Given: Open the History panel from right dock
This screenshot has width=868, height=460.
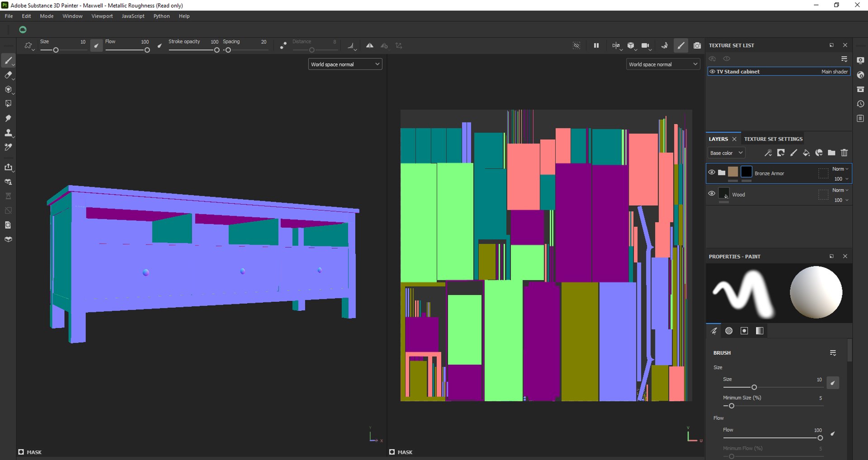Looking at the screenshot, I should point(860,104).
